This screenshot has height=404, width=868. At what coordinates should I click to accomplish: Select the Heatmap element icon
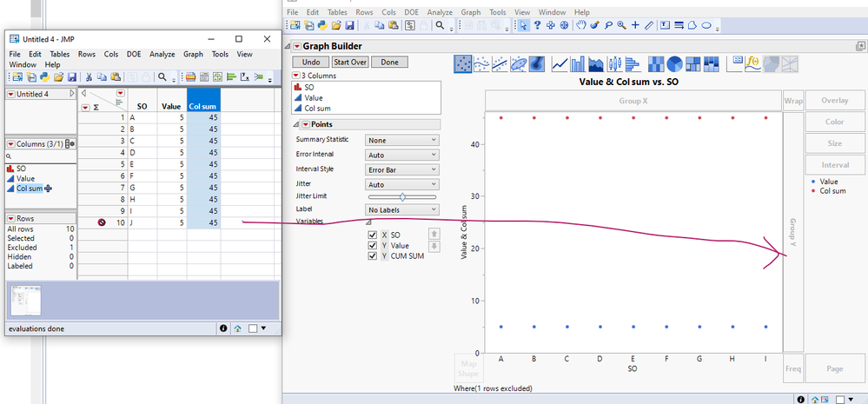[656, 64]
